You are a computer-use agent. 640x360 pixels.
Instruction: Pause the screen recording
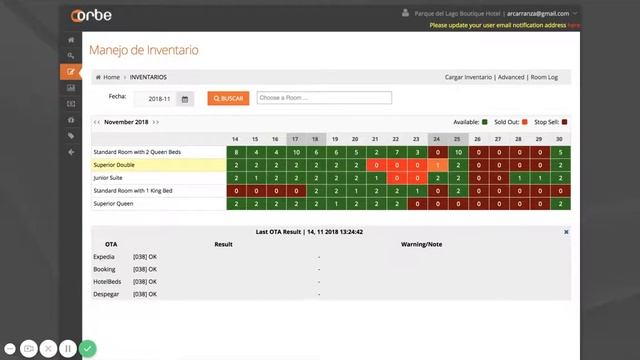(68, 349)
